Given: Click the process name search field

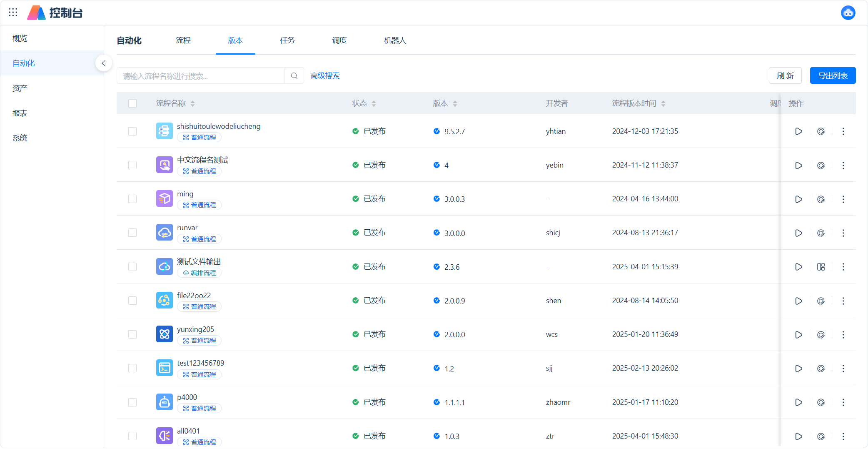Looking at the screenshot, I should point(201,76).
